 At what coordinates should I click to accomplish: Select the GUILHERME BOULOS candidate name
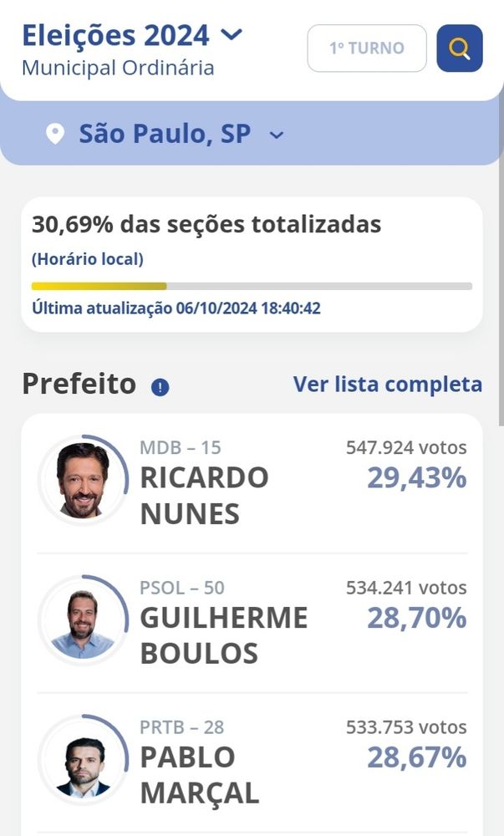(224, 635)
